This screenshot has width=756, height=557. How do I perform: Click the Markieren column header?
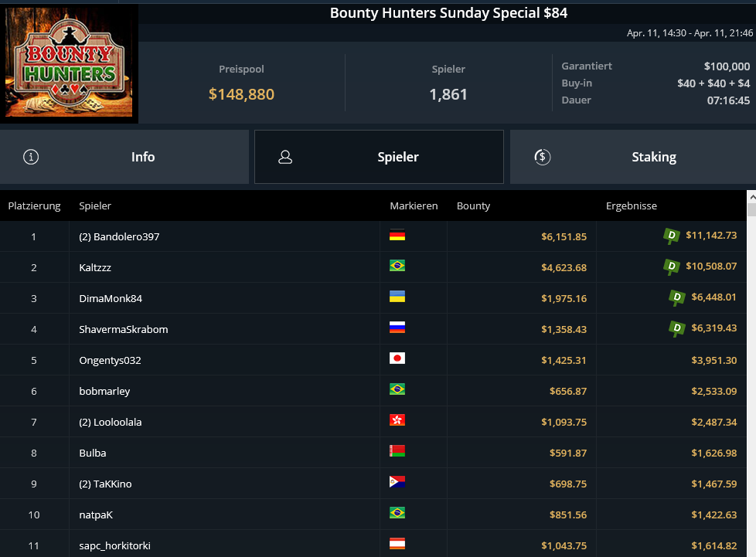coord(414,205)
